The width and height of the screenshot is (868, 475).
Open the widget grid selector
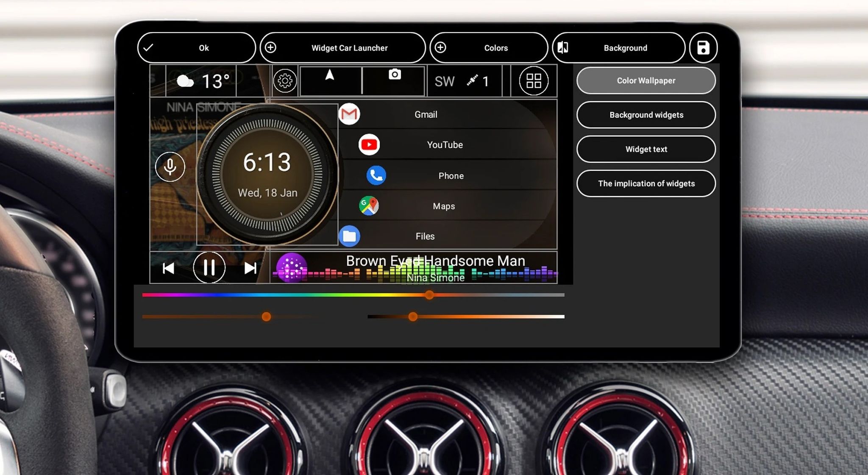pos(533,81)
